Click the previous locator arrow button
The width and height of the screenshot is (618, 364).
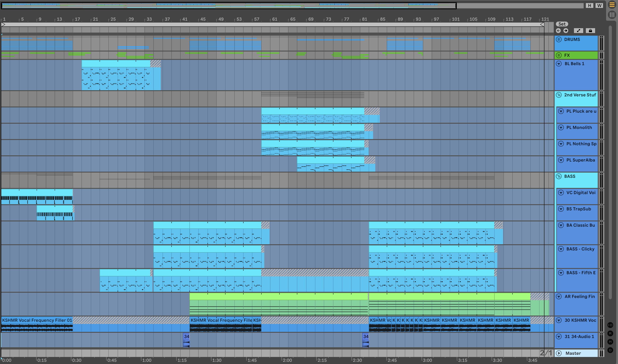[558, 31]
